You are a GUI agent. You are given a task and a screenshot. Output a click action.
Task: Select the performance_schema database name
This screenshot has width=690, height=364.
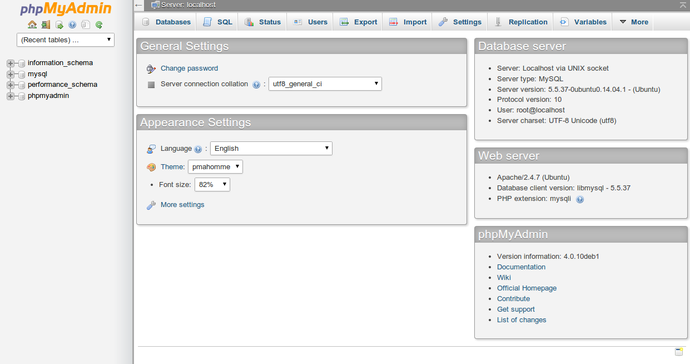(62, 85)
